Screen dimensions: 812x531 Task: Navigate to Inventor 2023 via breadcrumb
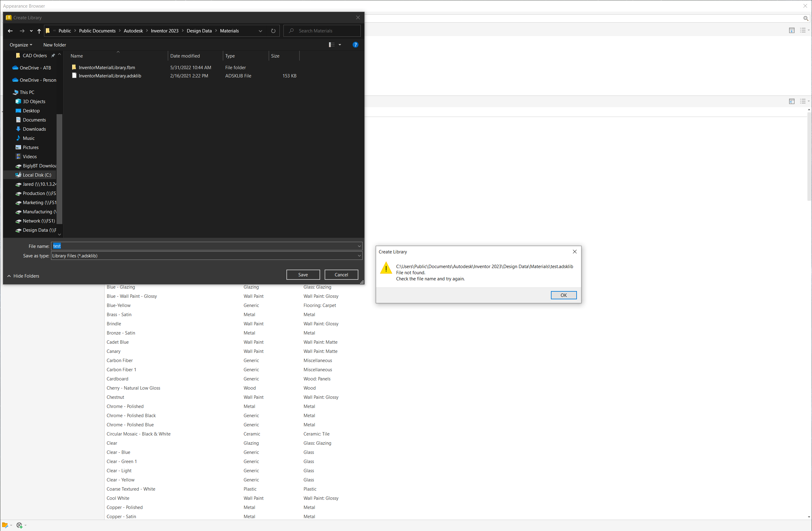click(x=165, y=31)
